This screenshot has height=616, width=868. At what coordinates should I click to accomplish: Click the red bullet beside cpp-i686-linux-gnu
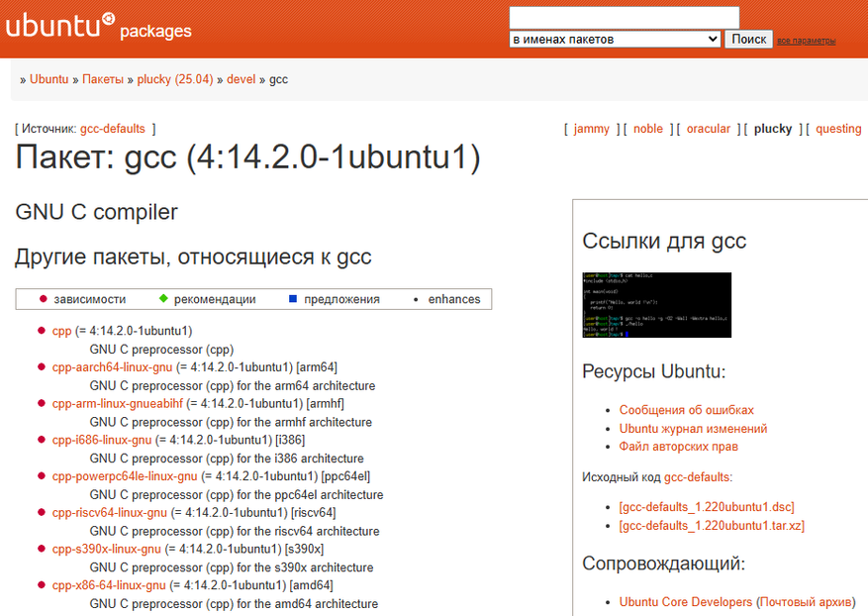tap(41, 440)
